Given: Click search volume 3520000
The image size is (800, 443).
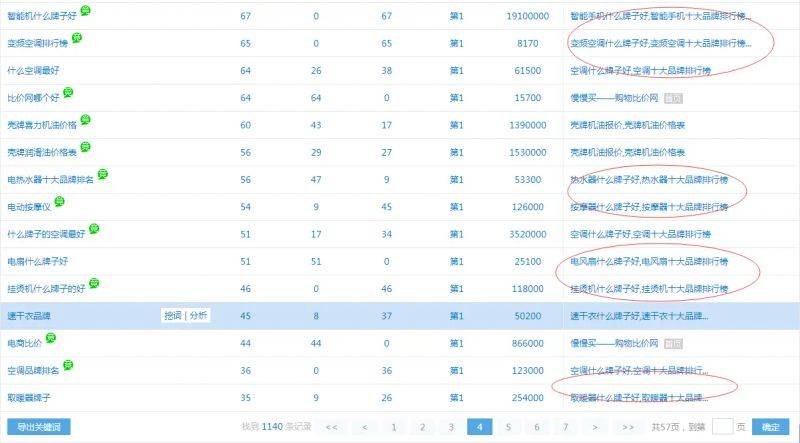Looking at the screenshot, I should tap(528, 234).
